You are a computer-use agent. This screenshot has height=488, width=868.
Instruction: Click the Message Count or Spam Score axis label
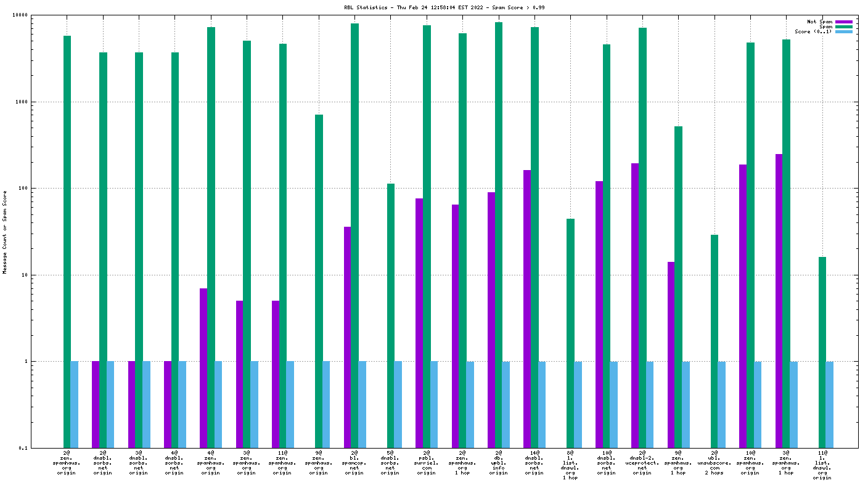[5, 232]
